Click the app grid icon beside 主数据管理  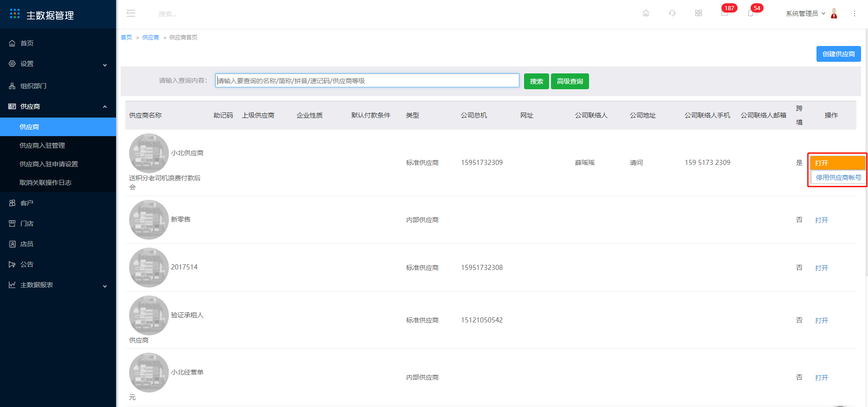15,14
